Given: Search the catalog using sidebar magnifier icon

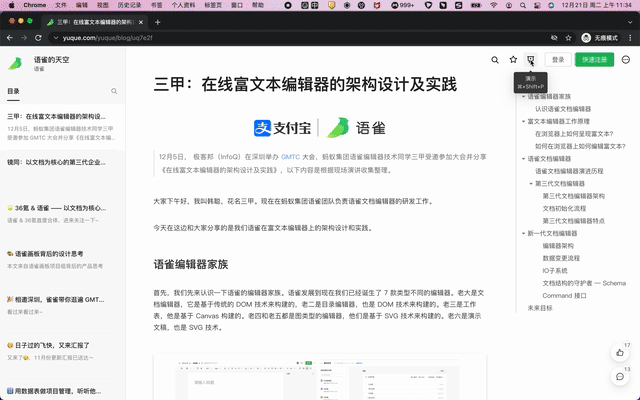Looking at the screenshot, I should pyautogui.click(x=114, y=91).
